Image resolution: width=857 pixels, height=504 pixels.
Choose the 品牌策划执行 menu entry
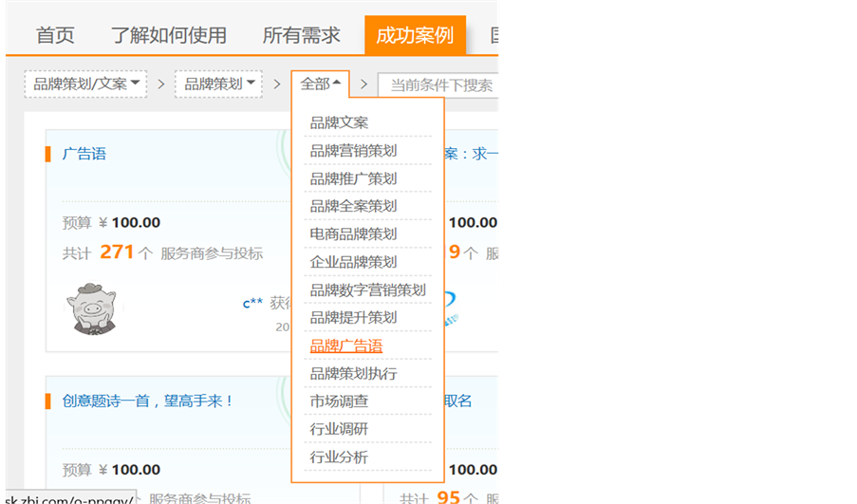click(353, 374)
